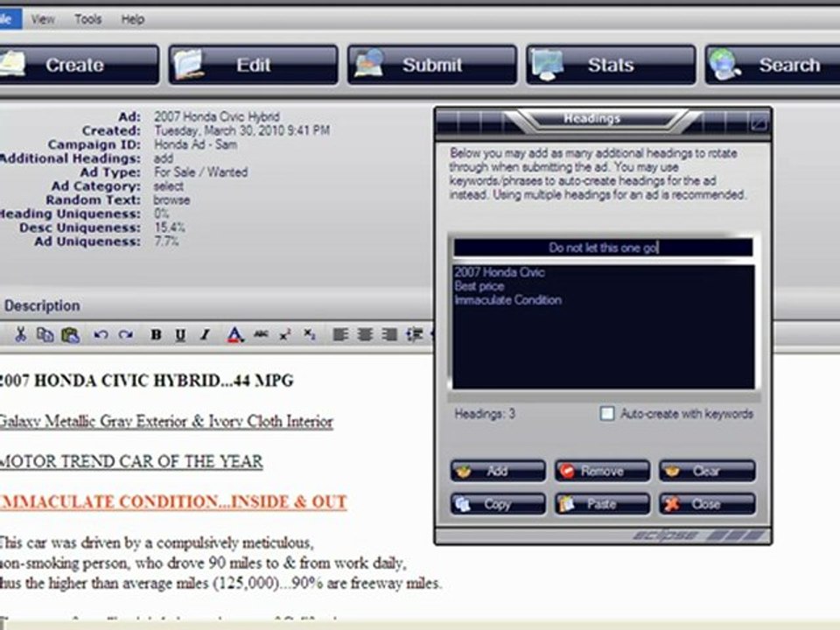Viewport: 840px width, 630px height.
Task: Select 'Immaculate Condition' heading in list
Action: point(507,300)
